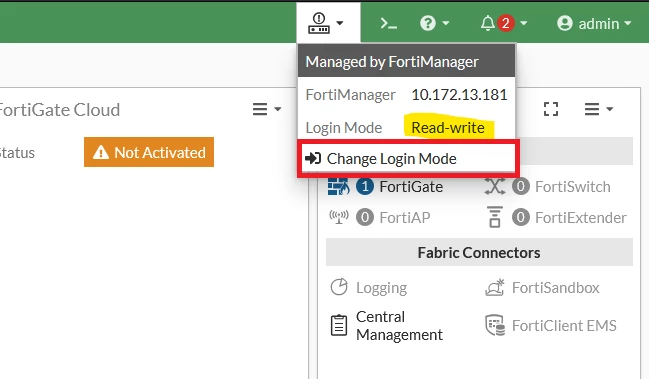Click the FortiGate firewall icon

pos(339,187)
